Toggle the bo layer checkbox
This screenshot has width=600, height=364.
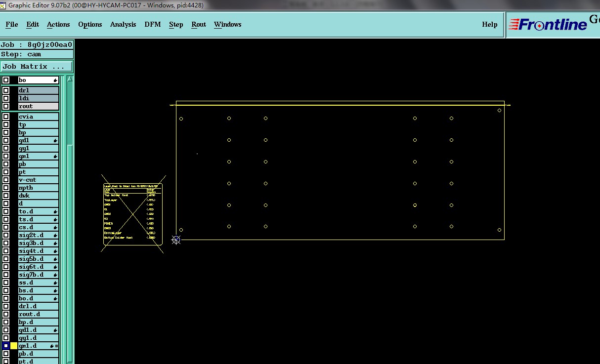pyautogui.click(x=6, y=80)
